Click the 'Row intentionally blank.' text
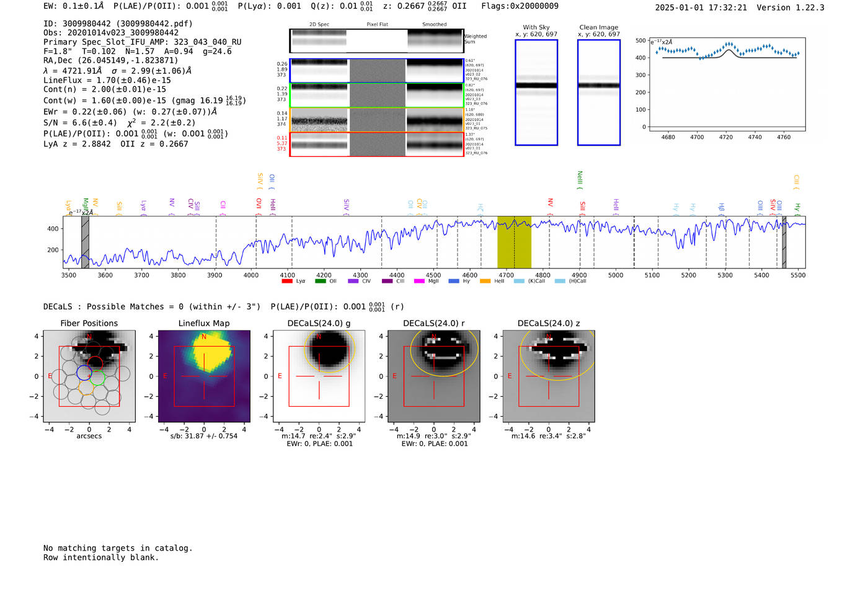Image resolution: width=868 pixels, height=591 pixels. pos(101,558)
